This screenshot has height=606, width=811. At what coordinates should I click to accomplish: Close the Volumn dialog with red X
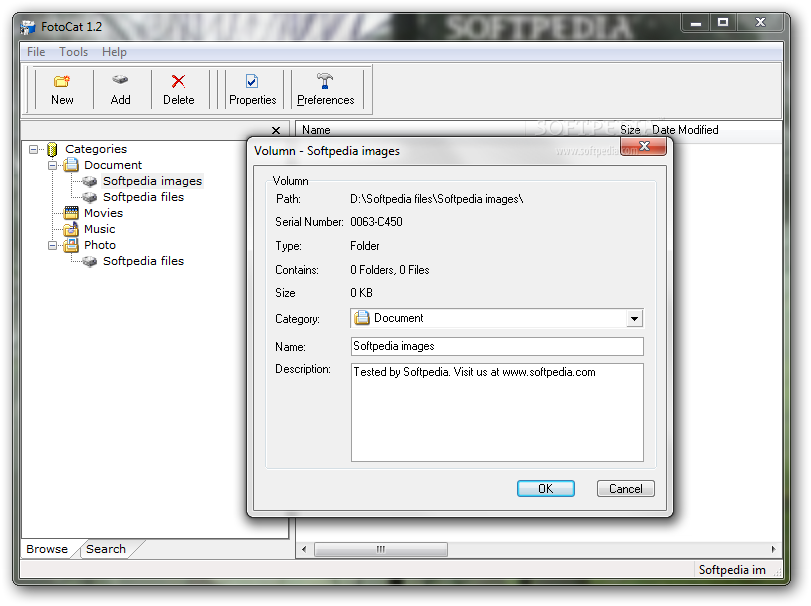click(644, 146)
